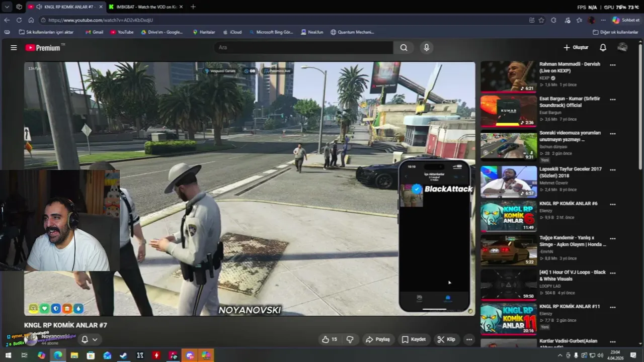Open options for Esat Bargun - Kumar video
Screen dimensions: 644x362
click(613, 100)
